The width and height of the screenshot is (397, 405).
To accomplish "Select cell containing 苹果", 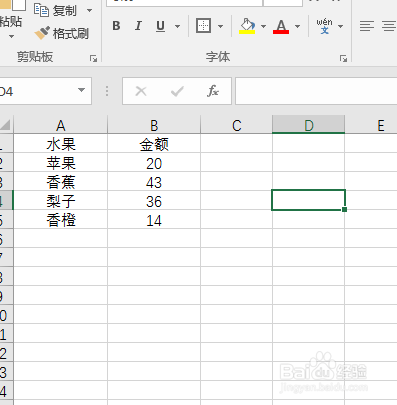I will coord(61,163).
